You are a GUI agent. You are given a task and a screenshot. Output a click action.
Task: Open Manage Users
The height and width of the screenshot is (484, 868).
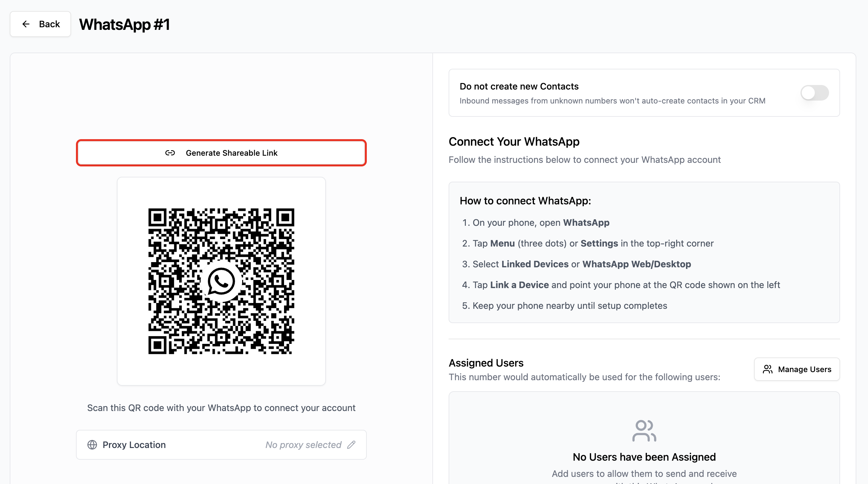tap(797, 369)
